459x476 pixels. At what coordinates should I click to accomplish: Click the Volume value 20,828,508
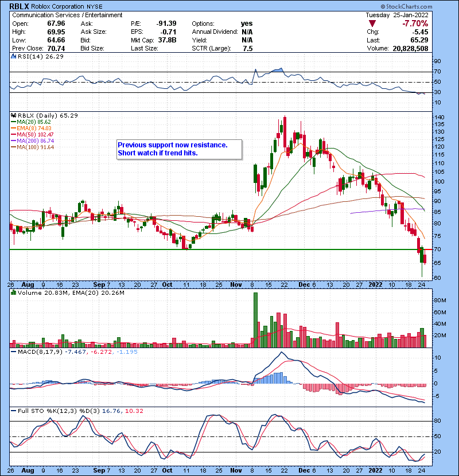click(x=410, y=48)
